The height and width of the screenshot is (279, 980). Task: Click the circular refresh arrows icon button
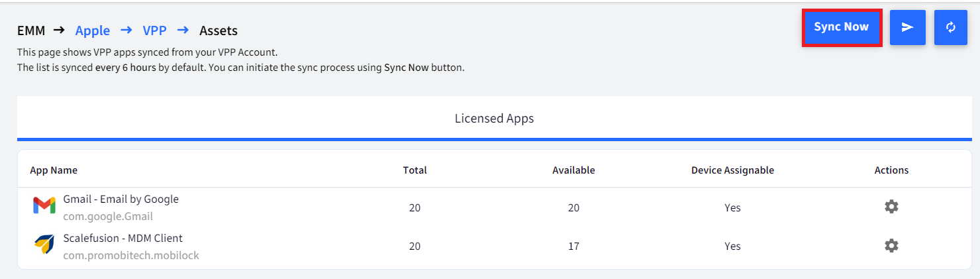click(x=951, y=27)
